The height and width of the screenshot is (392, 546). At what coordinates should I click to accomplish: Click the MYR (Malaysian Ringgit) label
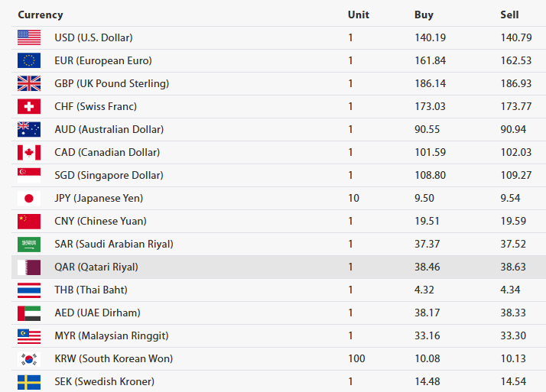click(x=111, y=335)
